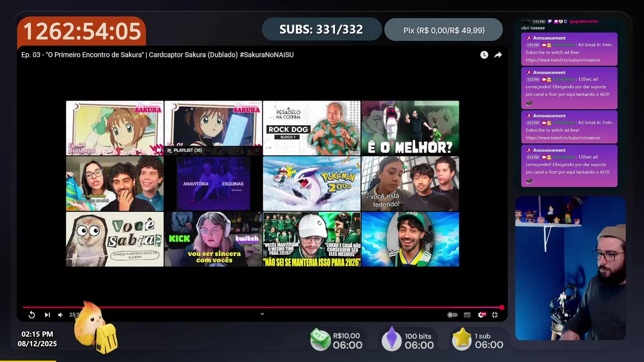Viewport: 644px width, 362px height.
Task: Share the video with arrow icon
Action: pos(498,55)
